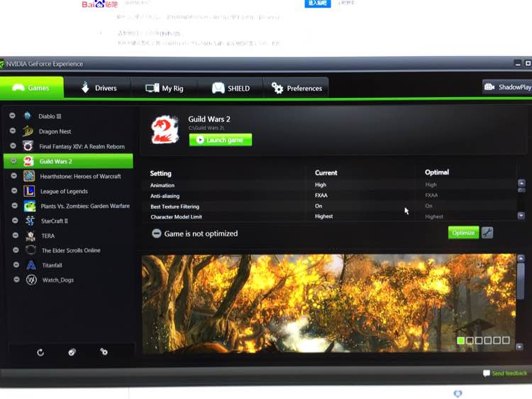Viewport: 532px width, 399px height.
Task: Click Diablo III not-optimized status icon
Action: click(12, 116)
